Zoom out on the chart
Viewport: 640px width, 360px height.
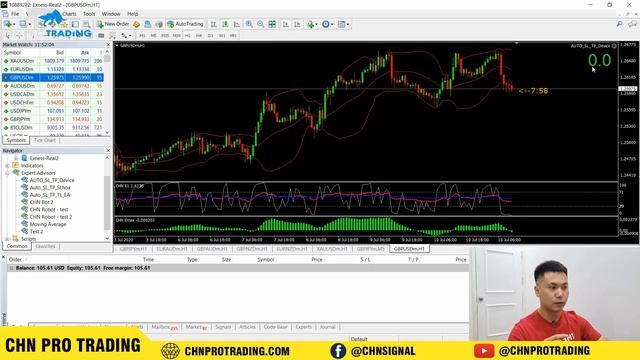pyautogui.click(x=260, y=24)
